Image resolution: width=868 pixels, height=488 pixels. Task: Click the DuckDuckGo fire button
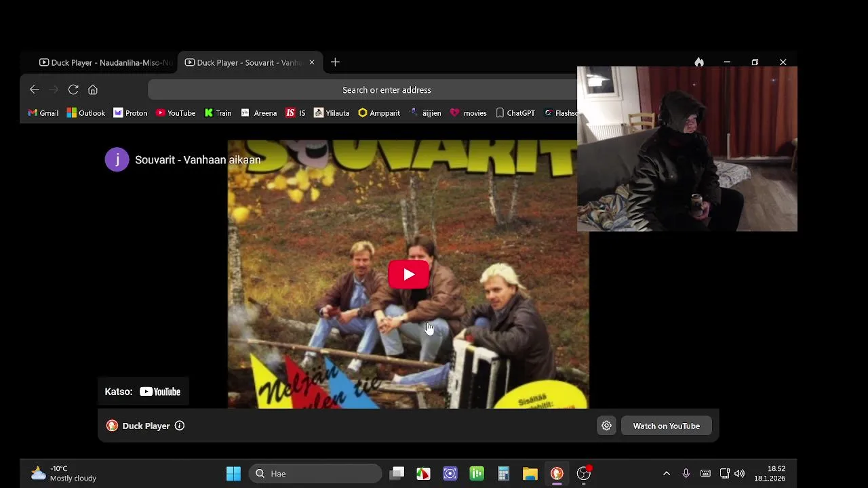click(x=699, y=62)
